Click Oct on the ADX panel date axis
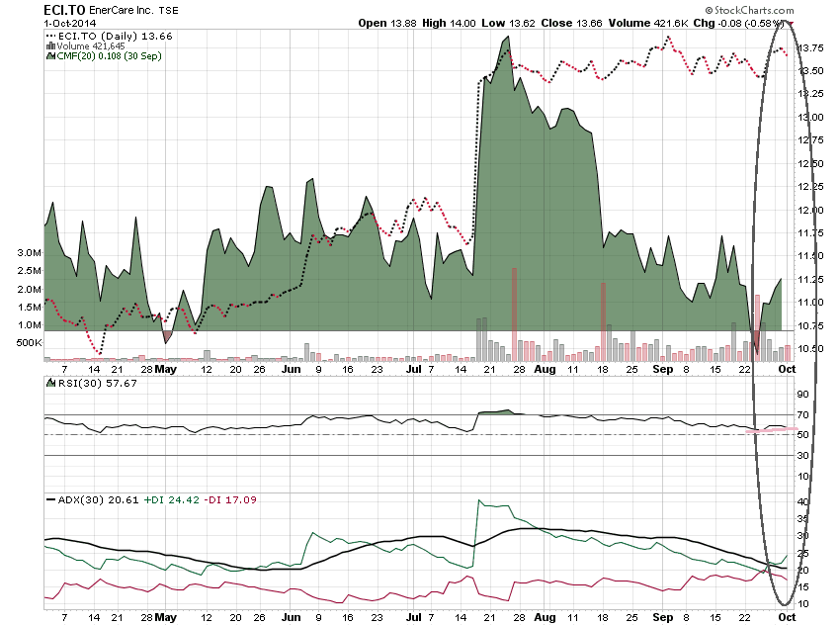 (787, 617)
